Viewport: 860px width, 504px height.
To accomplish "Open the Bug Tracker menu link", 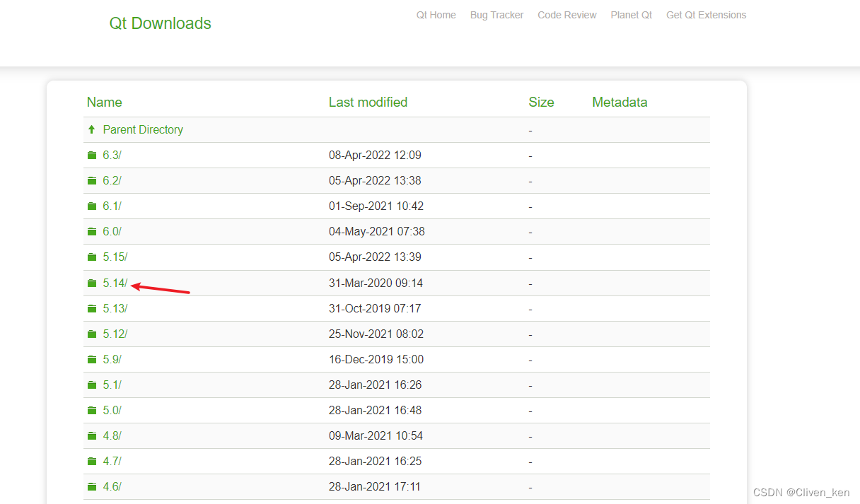I will (496, 15).
